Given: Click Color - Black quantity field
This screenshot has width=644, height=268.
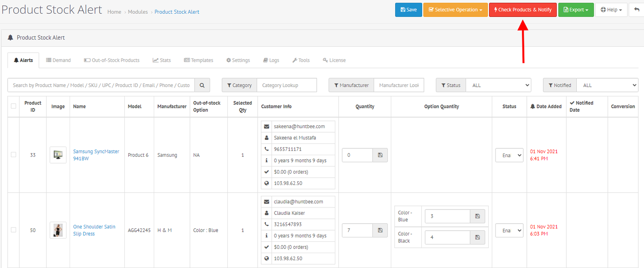Looking at the screenshot, I should tap(448, 237).
